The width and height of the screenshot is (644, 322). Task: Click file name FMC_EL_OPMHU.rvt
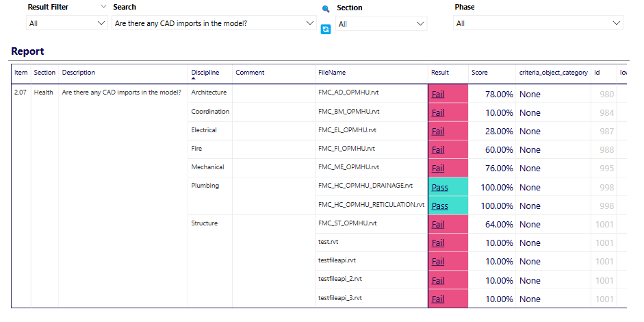click(347, 130)
